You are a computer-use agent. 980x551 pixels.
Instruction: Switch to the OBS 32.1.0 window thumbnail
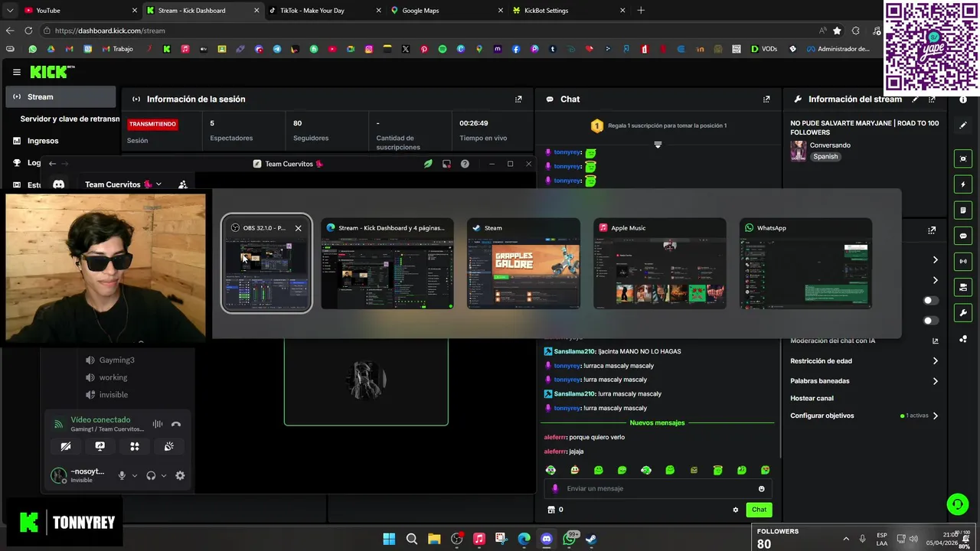pyautogui.click(x=266, y=263)
